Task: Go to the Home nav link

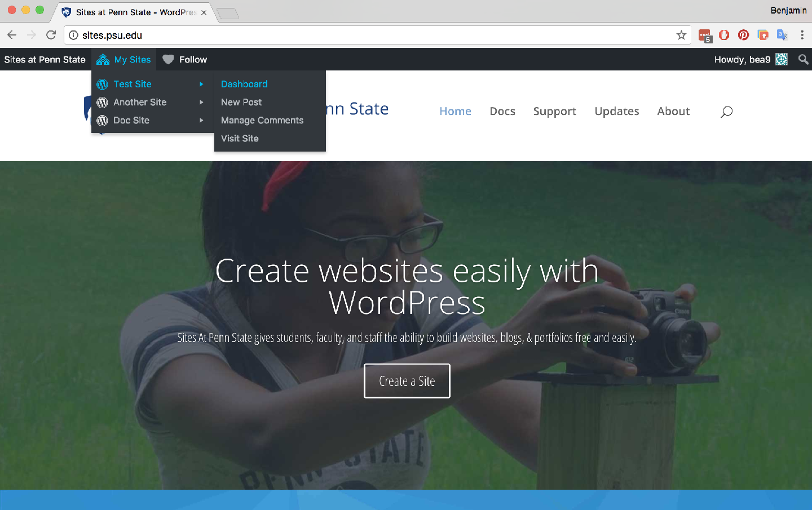Action: coord(455,111)
